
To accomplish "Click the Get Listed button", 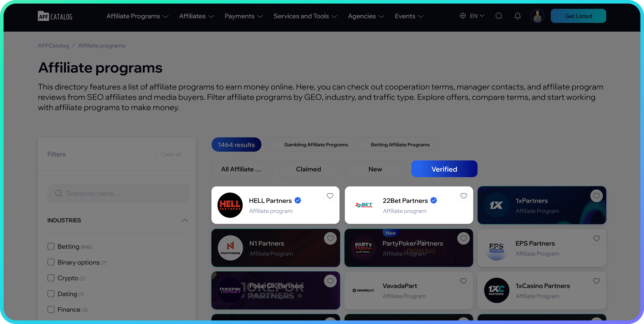I will (x=578, y=16).
